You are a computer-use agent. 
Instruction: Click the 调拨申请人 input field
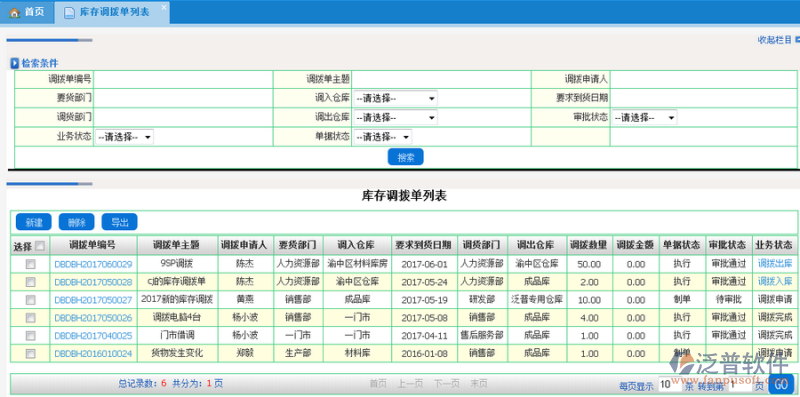tap(704, 79)
